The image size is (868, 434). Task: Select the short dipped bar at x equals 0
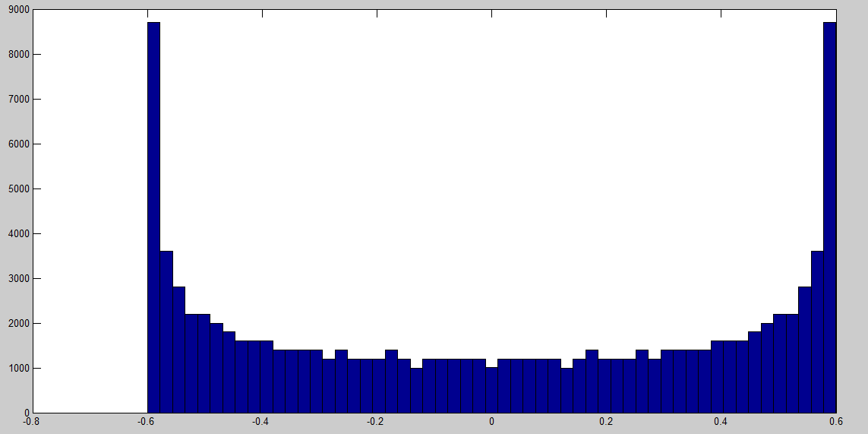[x=491, y=390]
